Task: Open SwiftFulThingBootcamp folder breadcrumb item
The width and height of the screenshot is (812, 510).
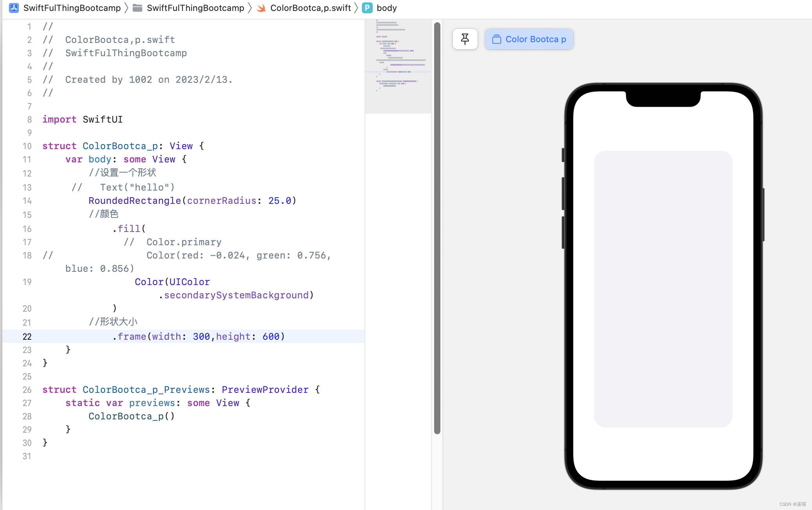Action: click(x=195, y=8)
